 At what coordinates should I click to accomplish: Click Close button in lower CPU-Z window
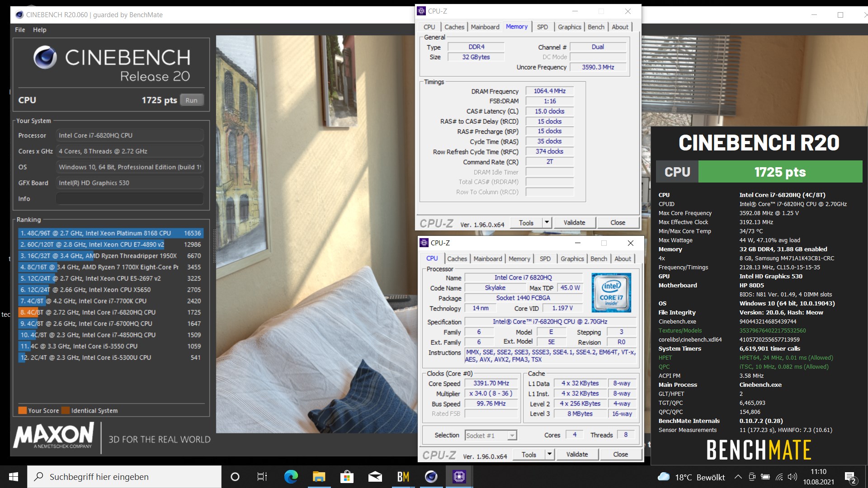coord(620,455)
